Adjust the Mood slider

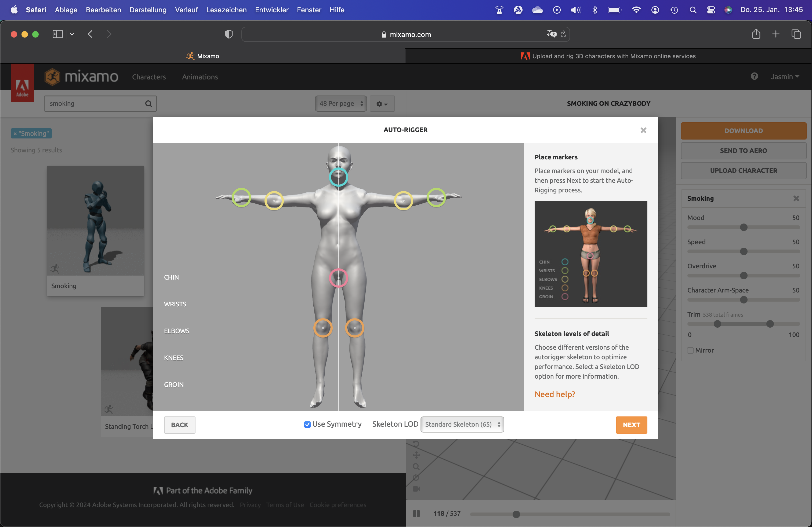[x=744, y=227]
